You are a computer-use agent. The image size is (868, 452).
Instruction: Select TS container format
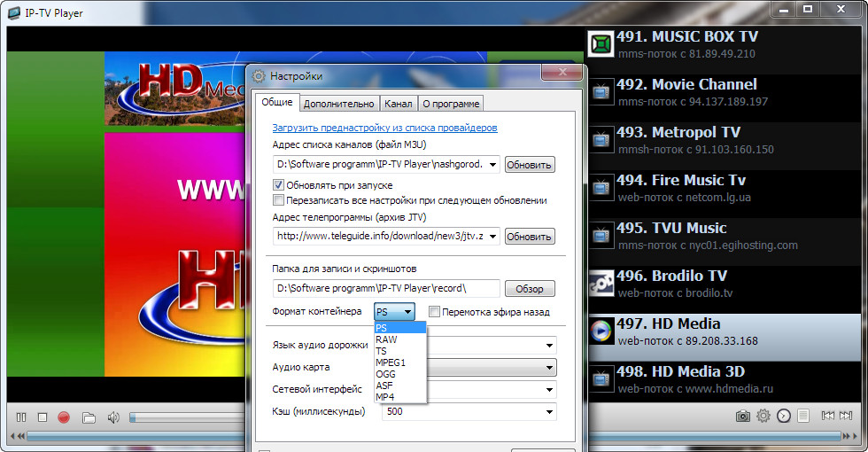(400, 351)
